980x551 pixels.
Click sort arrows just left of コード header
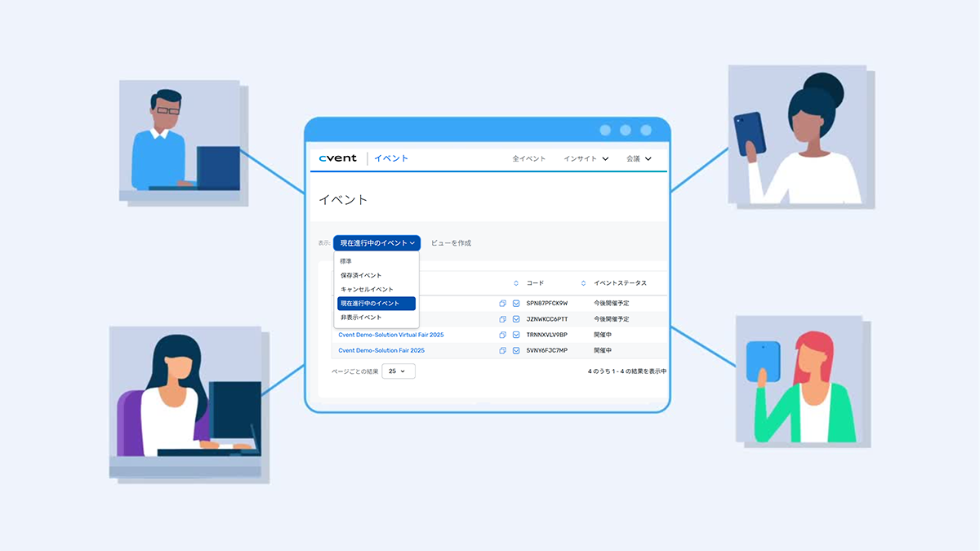tap(516, 283)
